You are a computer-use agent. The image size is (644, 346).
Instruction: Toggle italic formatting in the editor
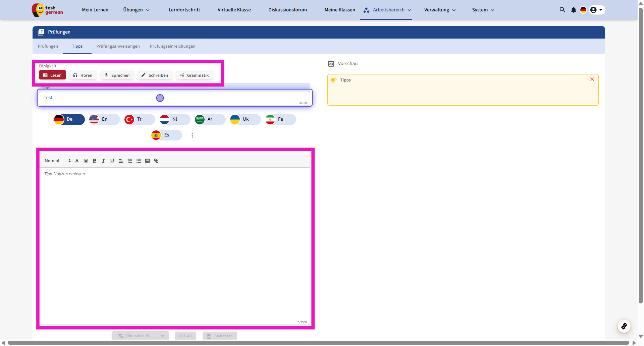[x=103, y=161]
